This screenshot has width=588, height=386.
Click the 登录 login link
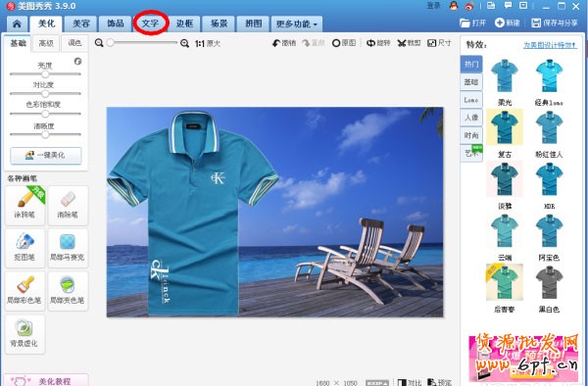[434, 6]
